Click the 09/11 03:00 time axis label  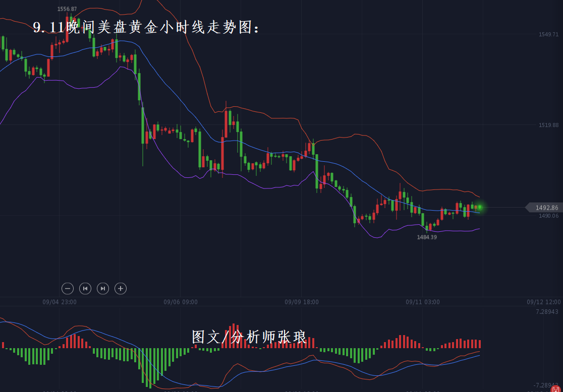(x=423, y=302)
